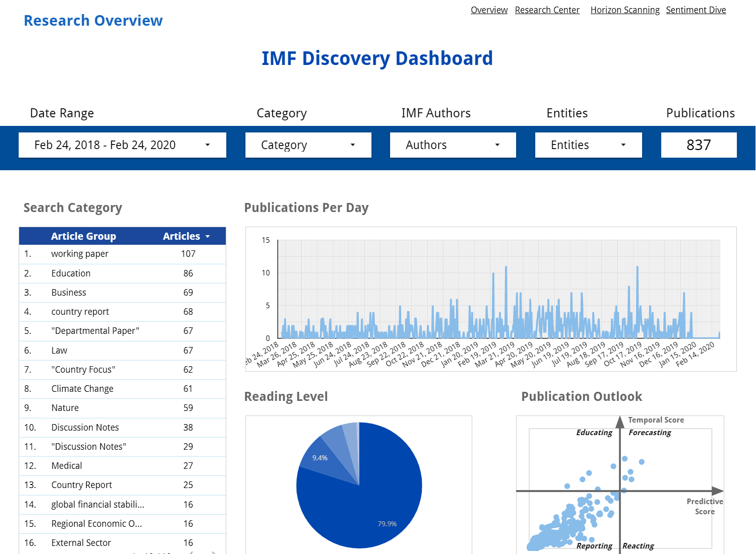This screenshot has width=756, height=554.
Task: Click the Articles column sort arrow
Action: point(208,236)
